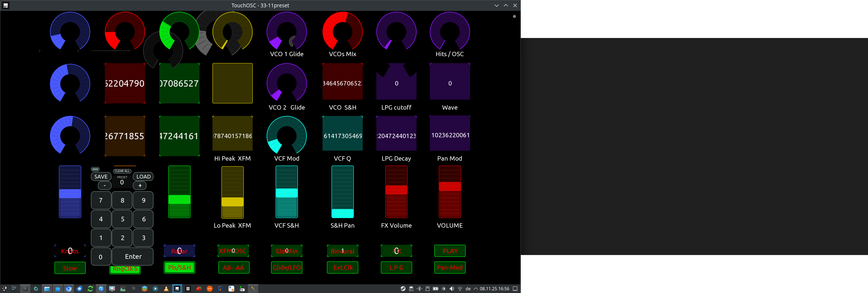The height and width of the screenshot is (293, 868).
Task: Toggle the AB - AA button
Action: (x=234, y=267)
